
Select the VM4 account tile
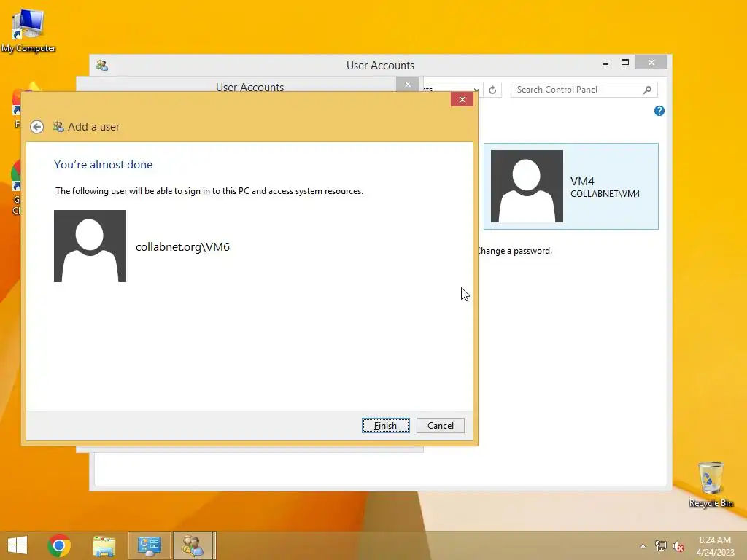pos(570,186)
